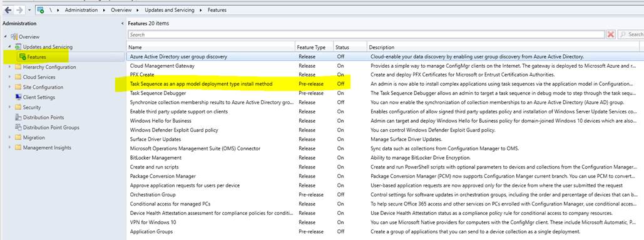This screenshot has width=644, height=240.
Task: Sort by the Status column header
Action: [349, 47]
